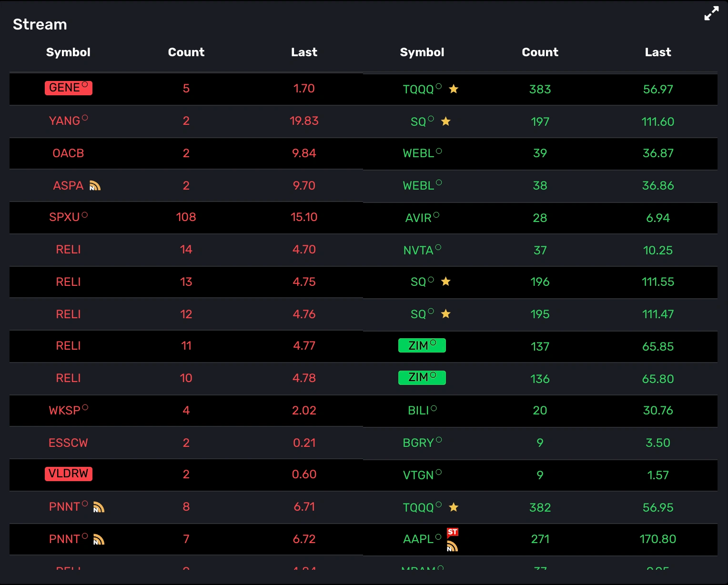Screen dimensions: 728x585
Task: Click the star beside TQQQ count 382
Action: tap(454, 507)
